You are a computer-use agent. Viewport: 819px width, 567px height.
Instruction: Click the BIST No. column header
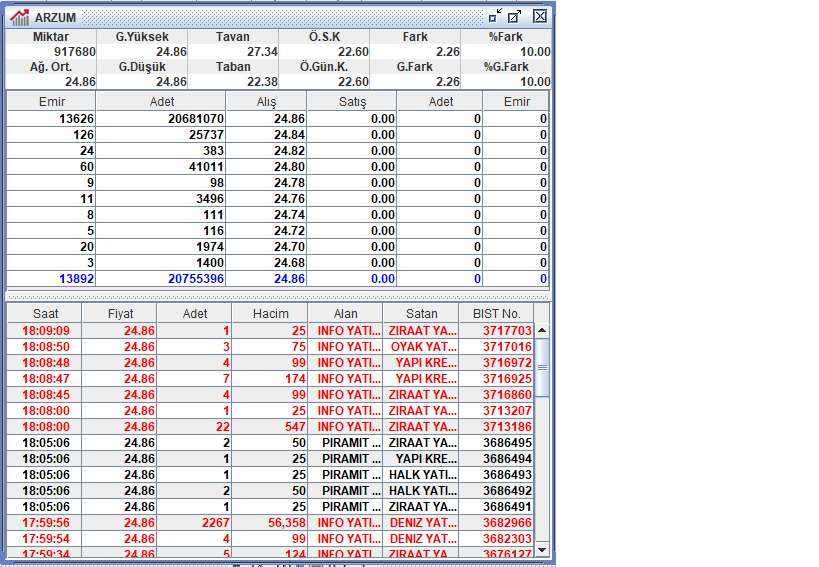(x=496, y=314)
